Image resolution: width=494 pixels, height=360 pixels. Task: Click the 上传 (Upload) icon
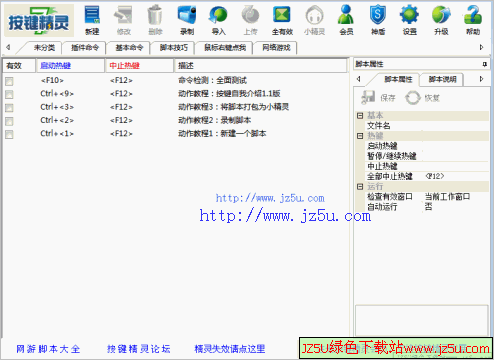[250, 20]
